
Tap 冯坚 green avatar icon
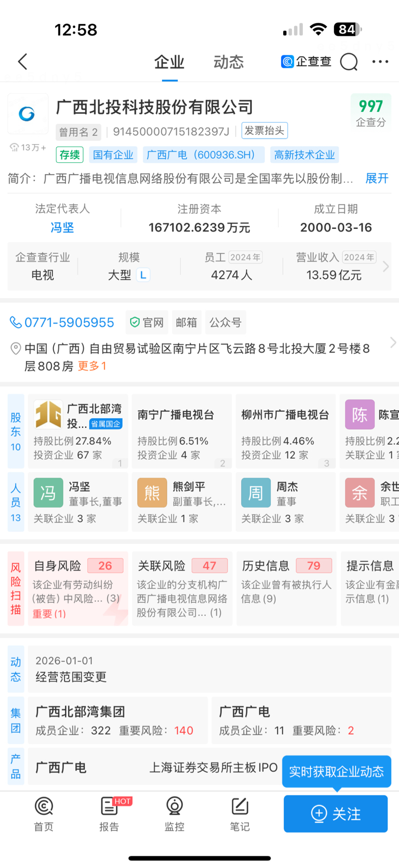pyautogui.click(x=48, y=493)
